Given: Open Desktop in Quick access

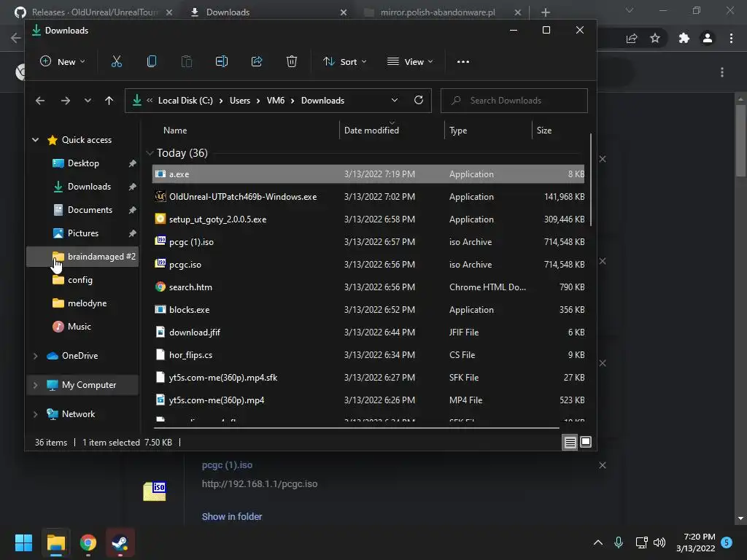Looking at the screenshot, I should [83, 163].
